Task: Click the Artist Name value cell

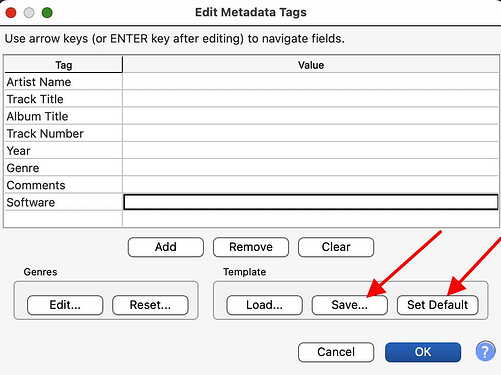Action: pyautogui.click(x=311, y=82)
